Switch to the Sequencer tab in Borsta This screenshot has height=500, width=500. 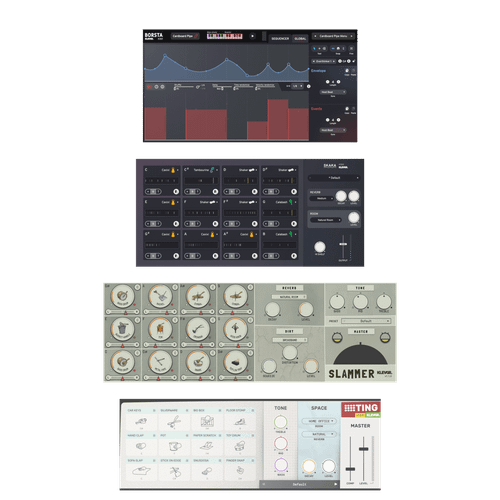[x=280, y=39]
